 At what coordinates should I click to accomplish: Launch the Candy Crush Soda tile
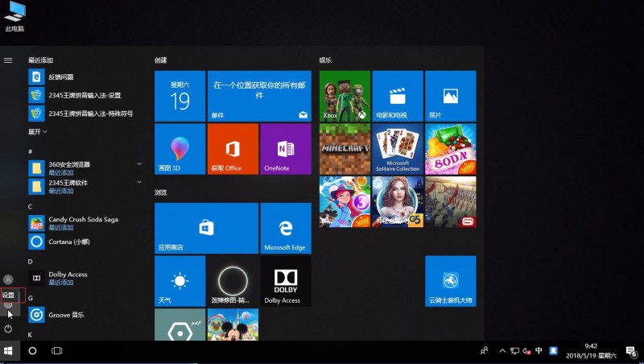point(451,149)
